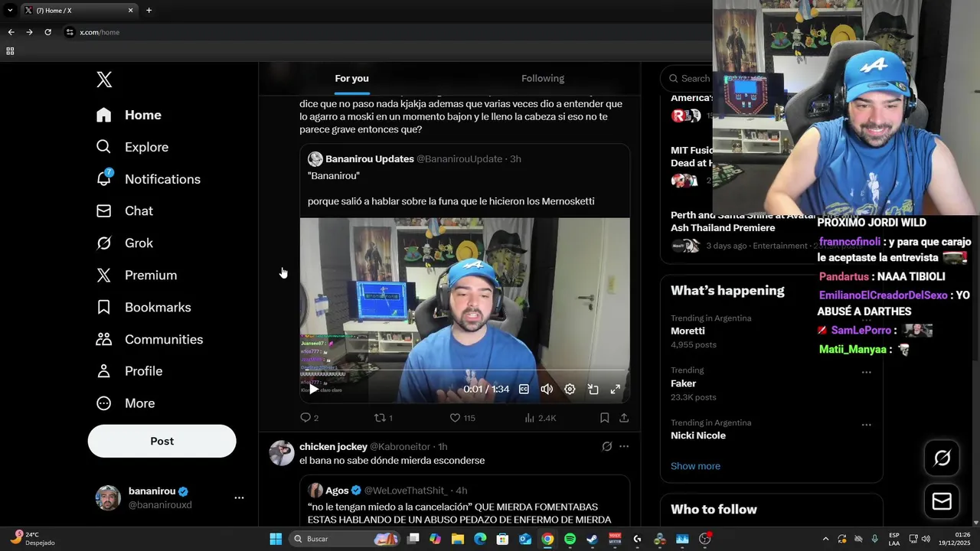This screenshot has height=551, width=980.
Task: Reply to the post with 2 comments
Action: [x=309, y=418]
